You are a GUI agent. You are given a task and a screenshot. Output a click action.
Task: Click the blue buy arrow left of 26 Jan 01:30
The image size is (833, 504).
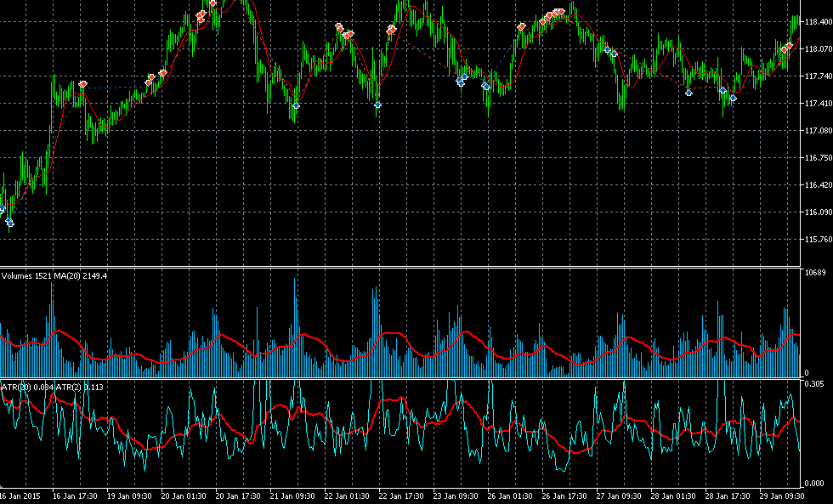[485, 85]
